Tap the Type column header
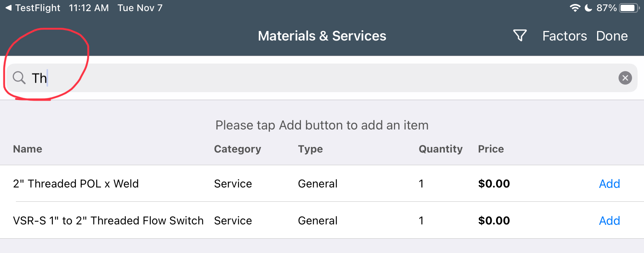The width and height of the screenshot is (644, 253). (310, 149)
